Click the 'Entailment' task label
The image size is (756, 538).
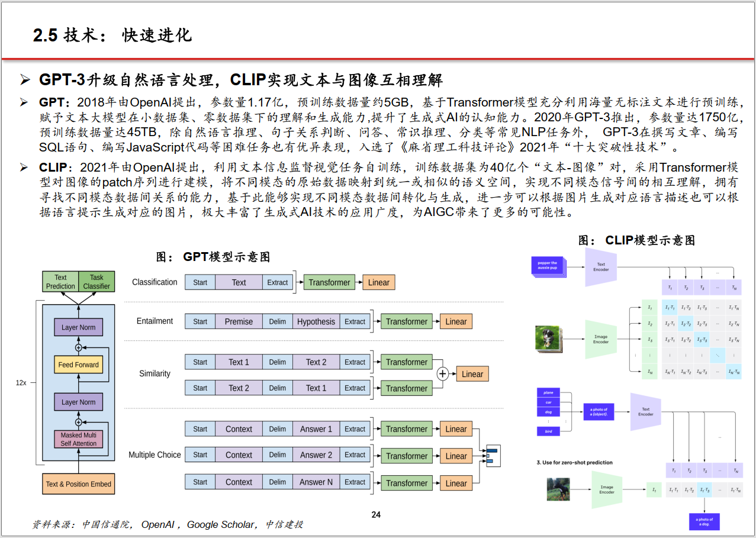click(155, 321)
